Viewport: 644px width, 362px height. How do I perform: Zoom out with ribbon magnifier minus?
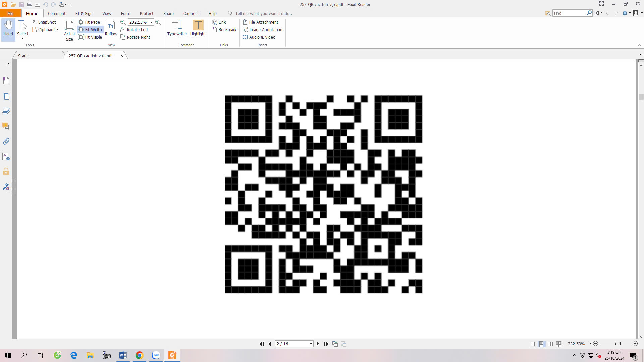coord(123,22)
